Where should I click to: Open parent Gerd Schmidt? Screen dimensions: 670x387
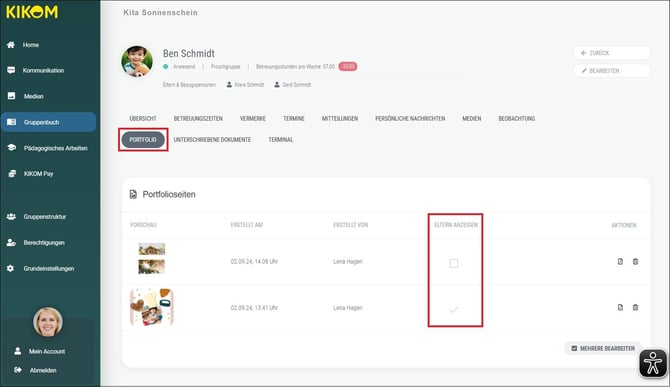click(293, 85)
